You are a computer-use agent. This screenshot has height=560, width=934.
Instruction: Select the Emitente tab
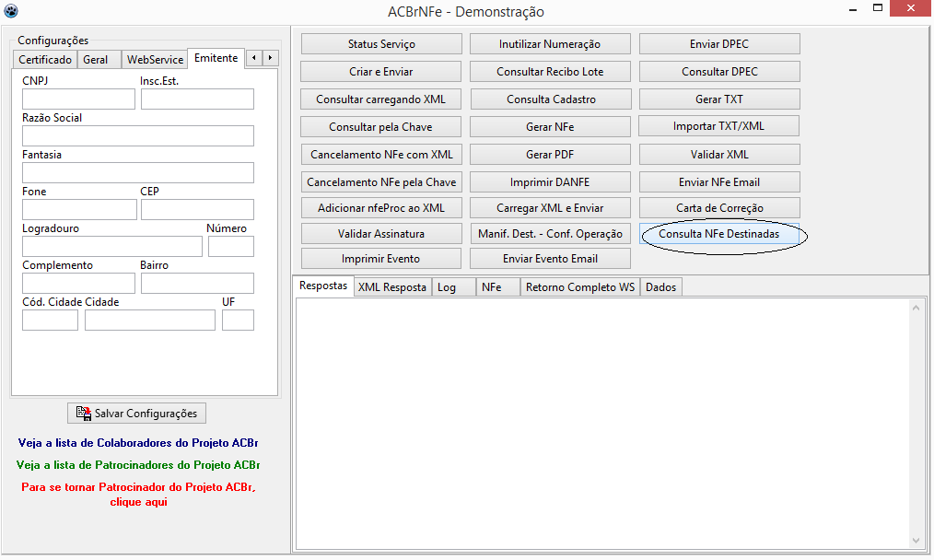pos(216,58)
